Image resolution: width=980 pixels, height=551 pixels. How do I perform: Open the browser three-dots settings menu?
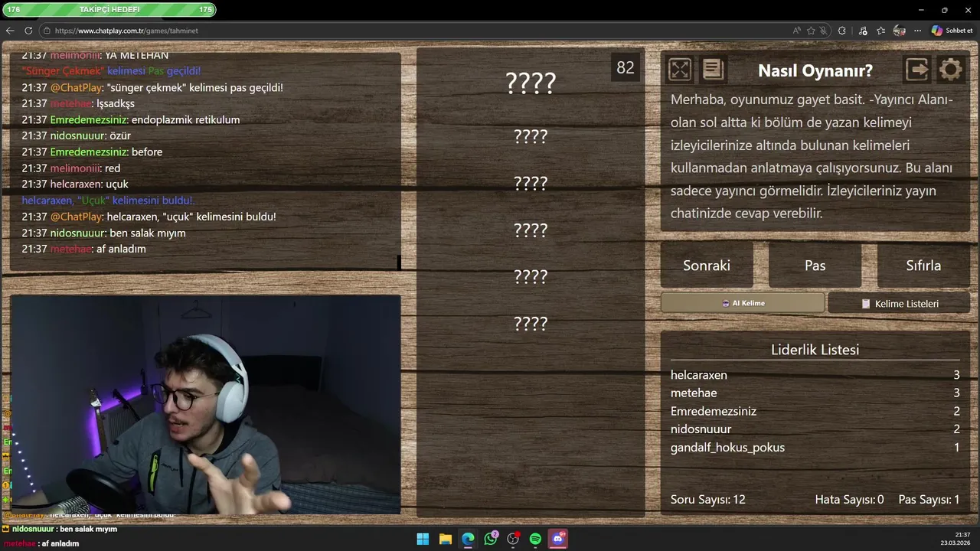918,31
